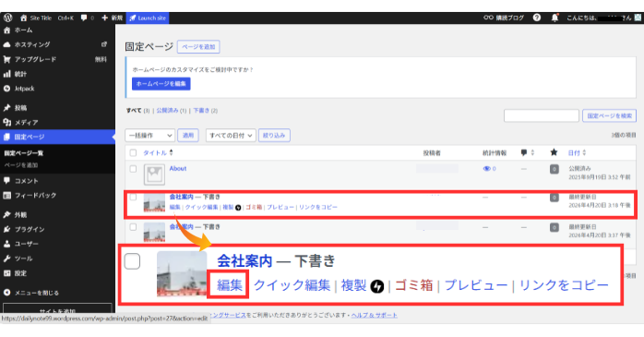Click the コメント bubble icon in sidebar

pos(7,180)
